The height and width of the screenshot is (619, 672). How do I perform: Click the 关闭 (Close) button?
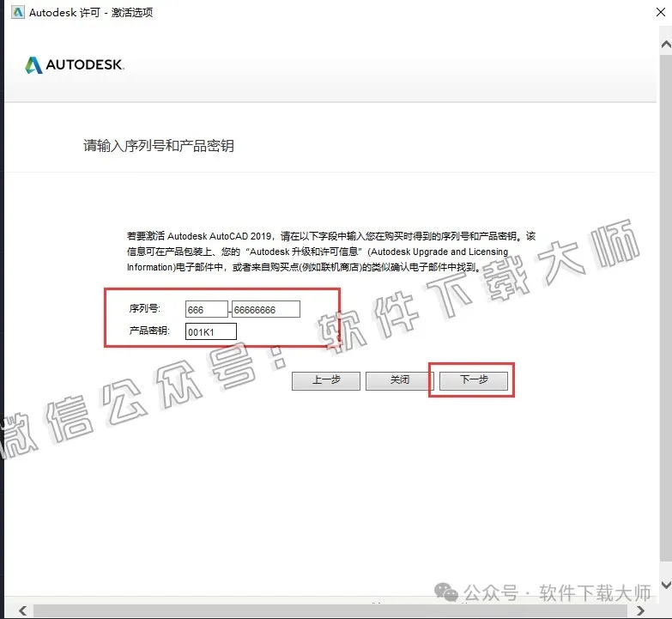click(x=399, y=380)
